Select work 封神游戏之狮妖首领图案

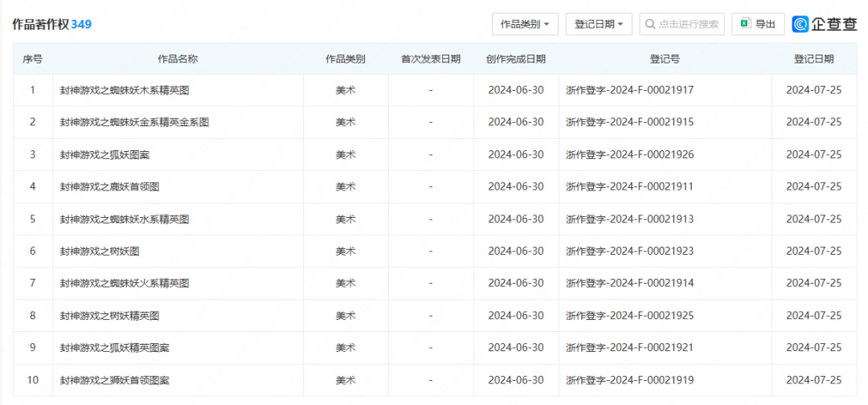[x=114, y=379]
